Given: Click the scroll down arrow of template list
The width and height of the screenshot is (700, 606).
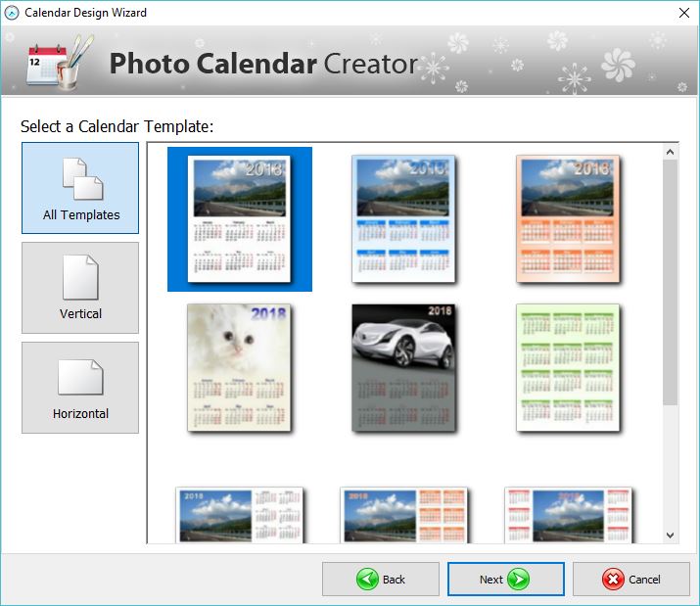Looking at the screenshot, I should (x=670, y=535).
